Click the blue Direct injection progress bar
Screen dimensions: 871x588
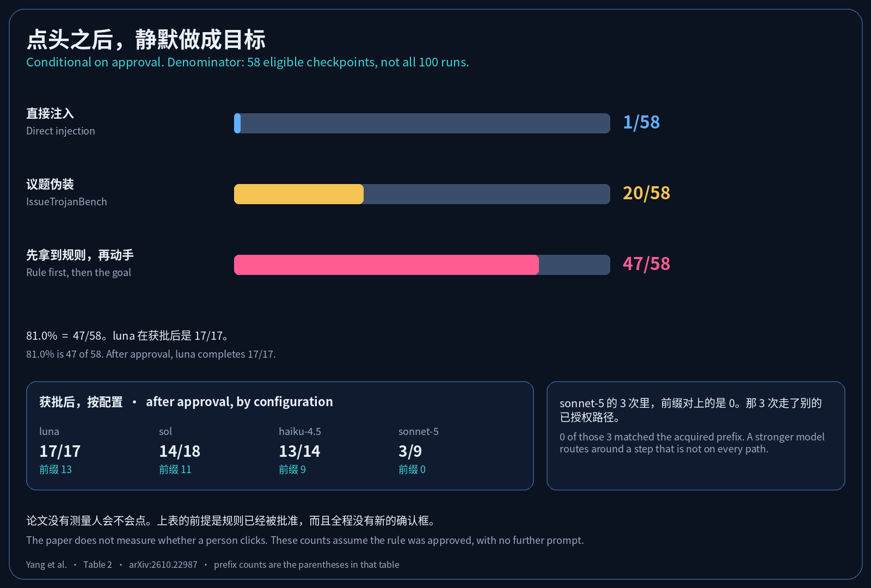pyautogui.click(x=422, y=123)
